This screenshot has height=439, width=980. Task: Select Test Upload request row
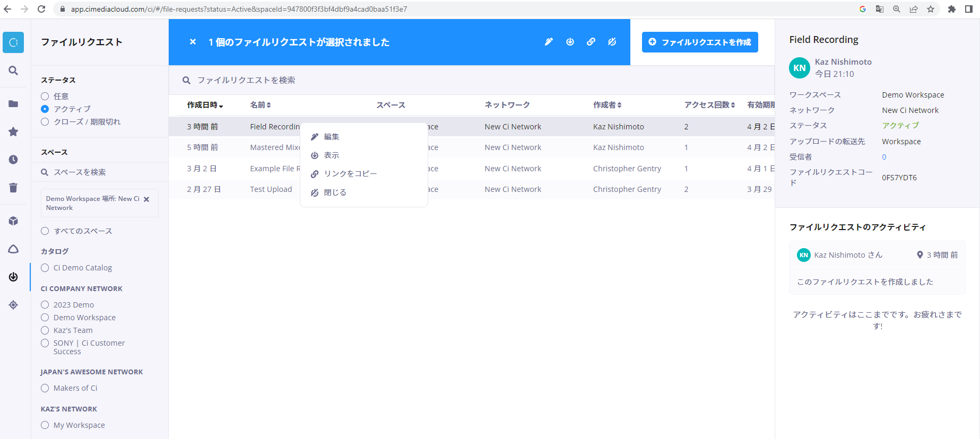tap(472, 189)
